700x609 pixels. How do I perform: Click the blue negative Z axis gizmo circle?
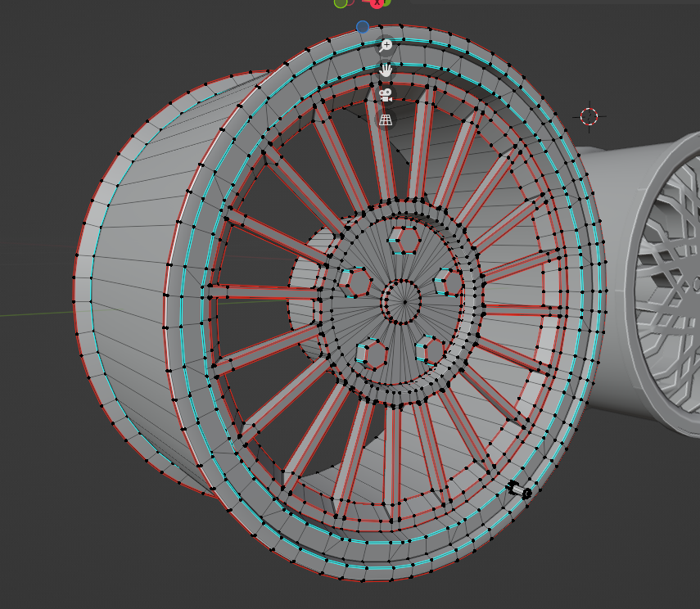(363, 27)
